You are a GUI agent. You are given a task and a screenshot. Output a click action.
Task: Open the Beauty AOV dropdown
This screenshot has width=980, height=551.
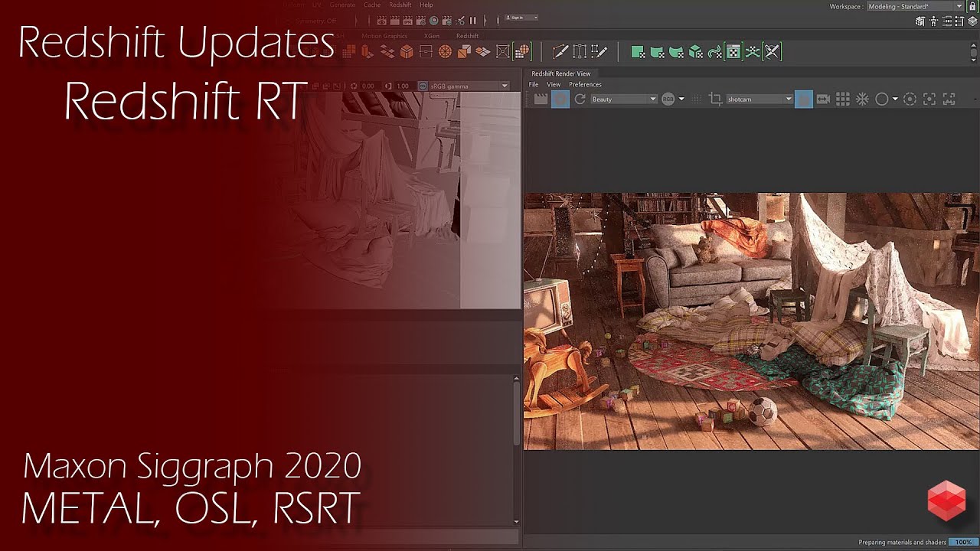point(624,99)
